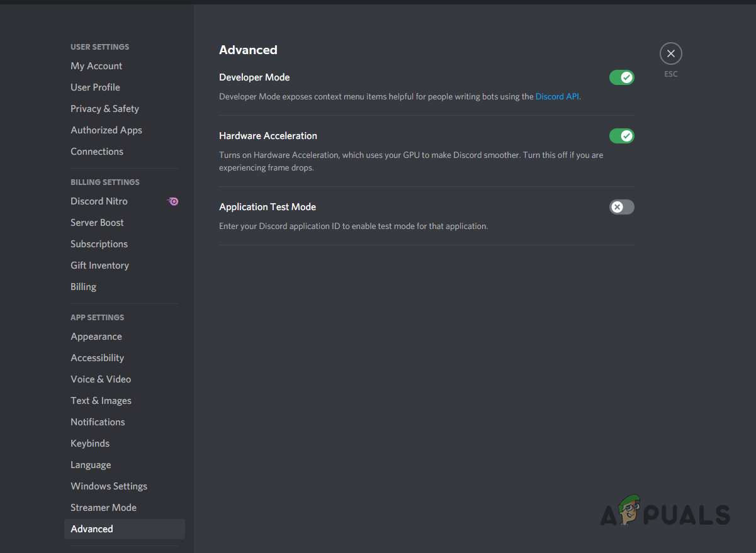This screenshot has width=756, height=553.
Task: Click the Nitro badge icon in sidebar
Action: (173, 201)
